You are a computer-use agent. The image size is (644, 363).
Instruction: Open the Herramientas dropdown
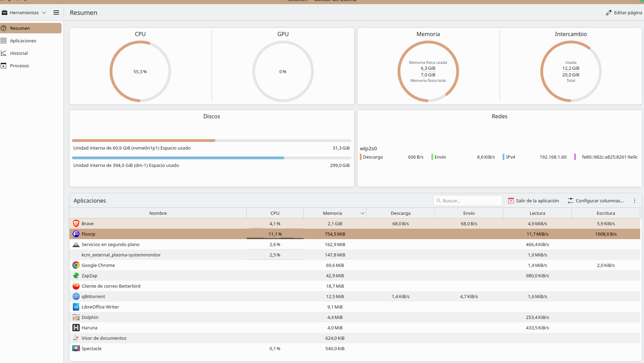tap(24, 12)
